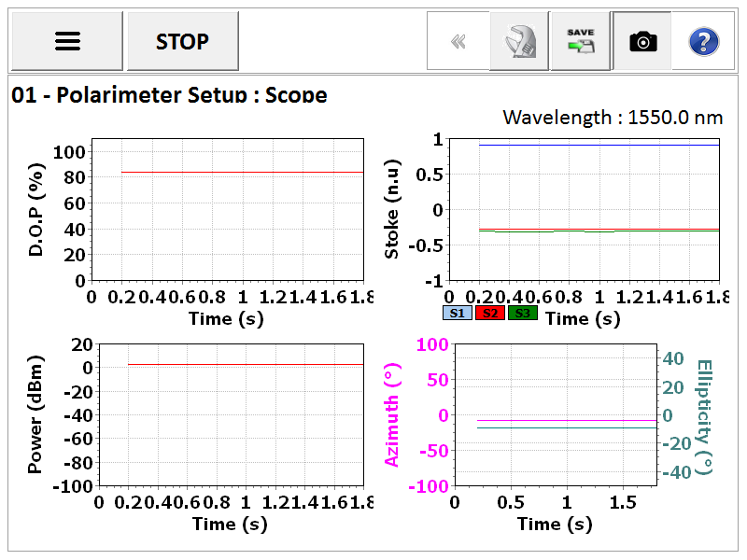Click the Polarimeter Setup : Scope title
747x560 pixels.
tap(169, 95)
